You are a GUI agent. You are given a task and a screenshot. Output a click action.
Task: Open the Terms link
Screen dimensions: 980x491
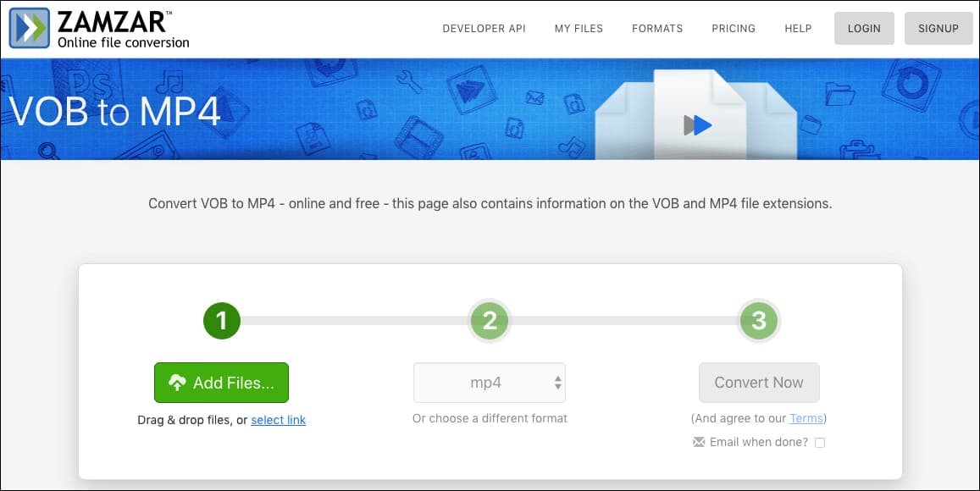(x=806, y=418)
